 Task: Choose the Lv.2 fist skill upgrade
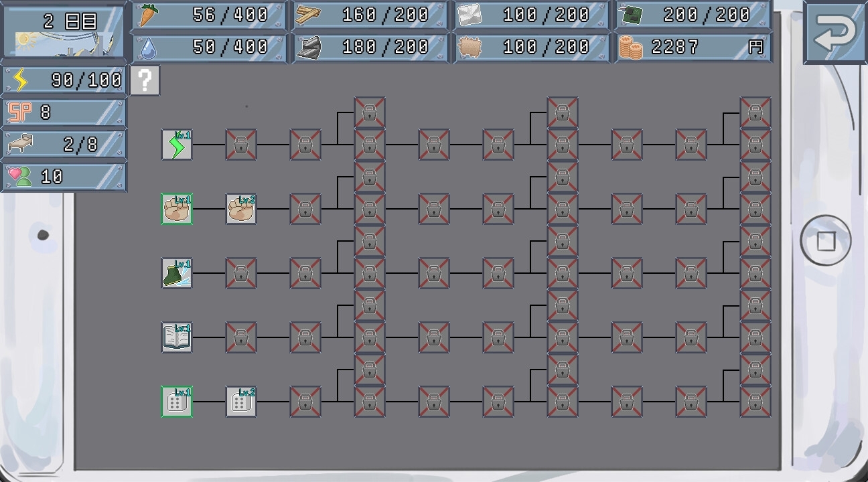tap(241, 209)
